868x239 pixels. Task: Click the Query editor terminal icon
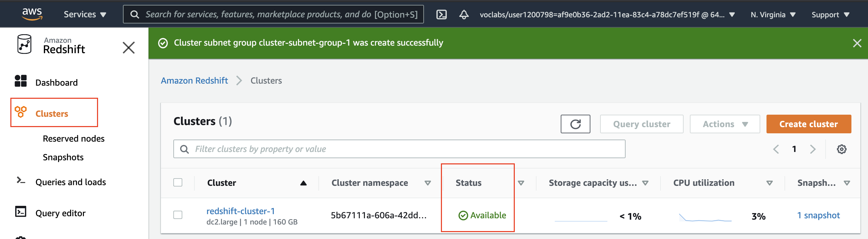click(x=21, y=211)
